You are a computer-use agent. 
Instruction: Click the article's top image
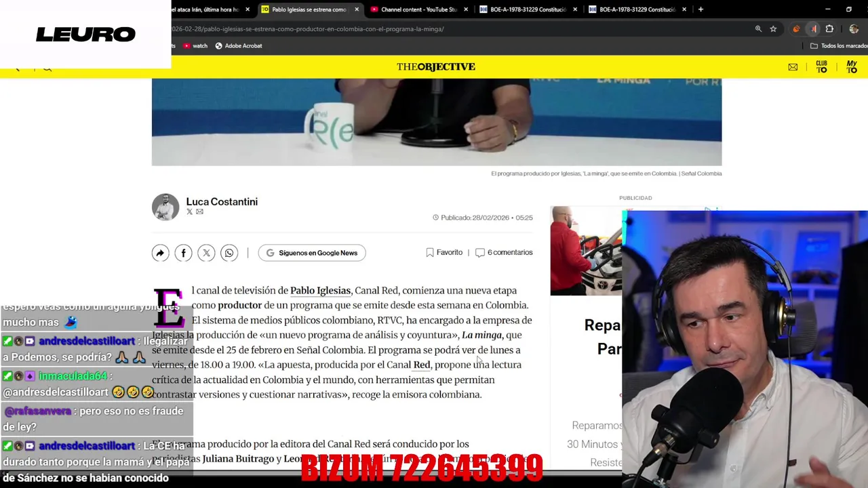pos(437,122)
